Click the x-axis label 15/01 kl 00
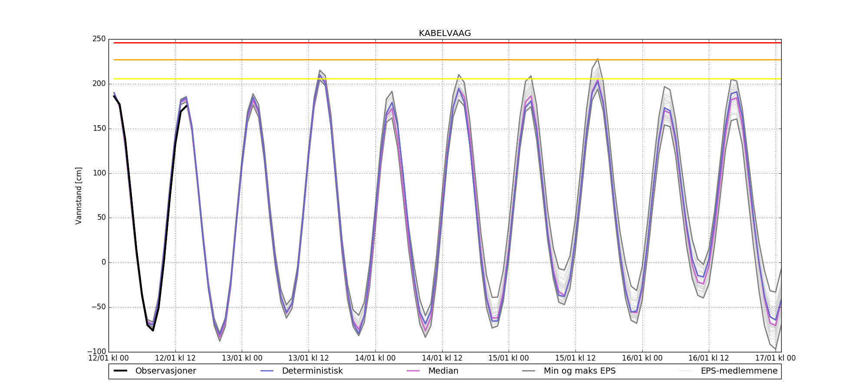868x391 pixels. [x=509, y=358]
